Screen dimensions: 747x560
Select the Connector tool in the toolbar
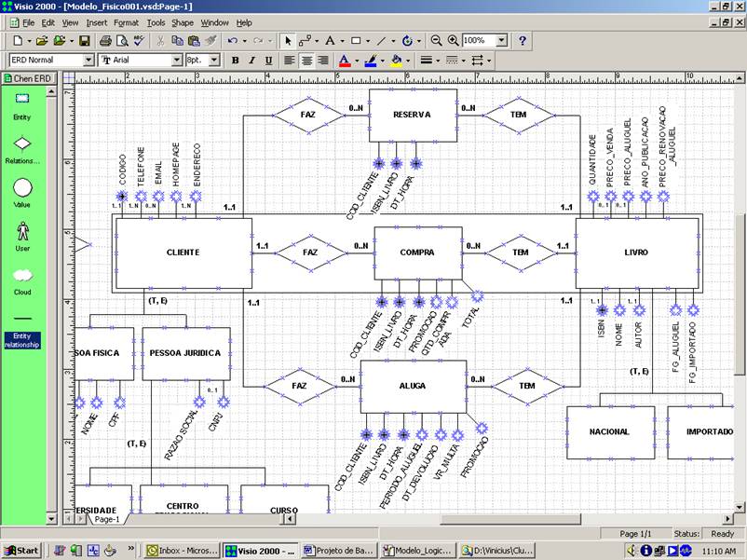click(304, 40)
